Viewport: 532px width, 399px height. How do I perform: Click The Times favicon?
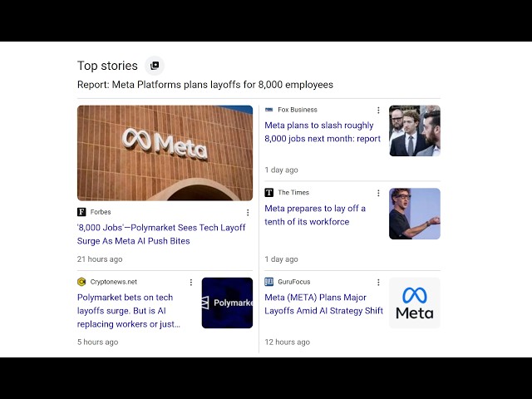click(x=268, y=192)
